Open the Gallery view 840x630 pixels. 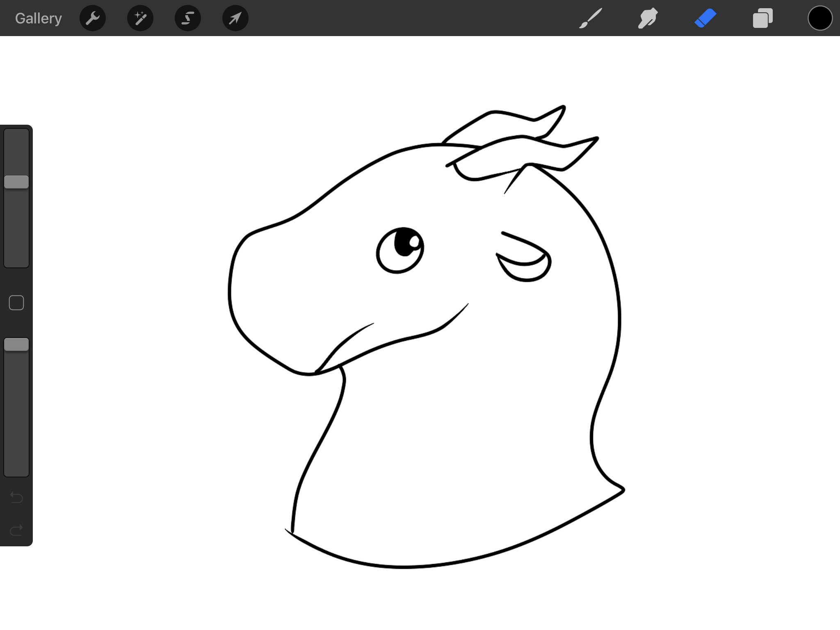(x=39, y=18)
